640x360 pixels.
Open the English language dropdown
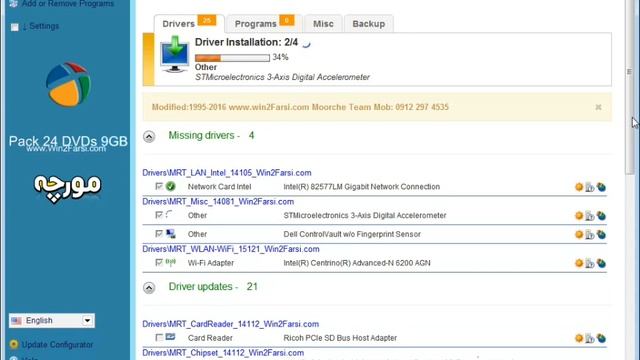pyautogui.click(x=52, y=320)
